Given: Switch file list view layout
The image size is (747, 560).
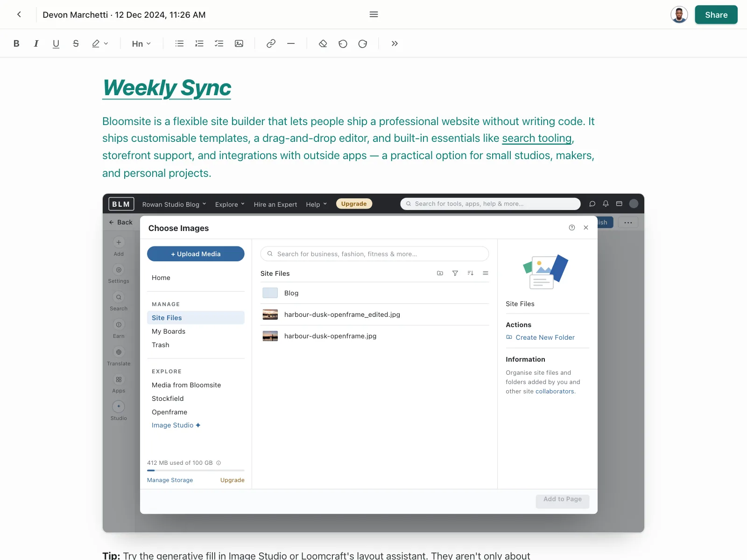Looking at the screenshot, I should pyautogui.click(x=486, y=273).
